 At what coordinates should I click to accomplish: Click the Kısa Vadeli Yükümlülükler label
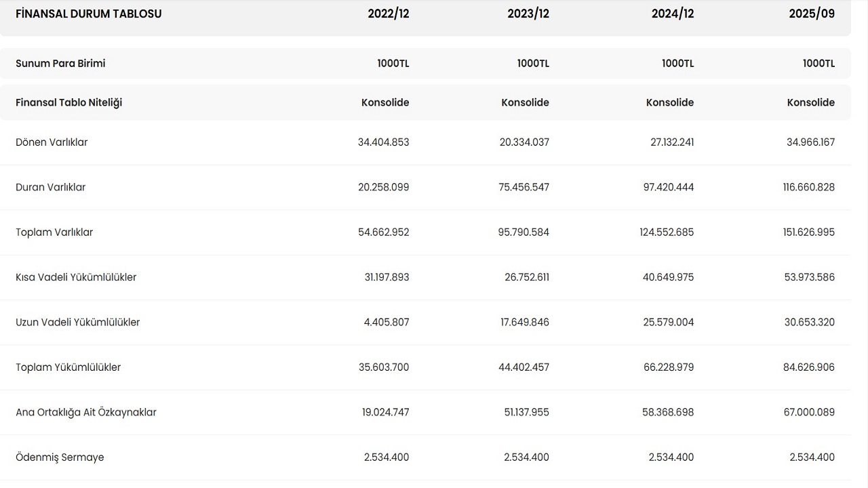pyautogui.click(x=76, y=277)
